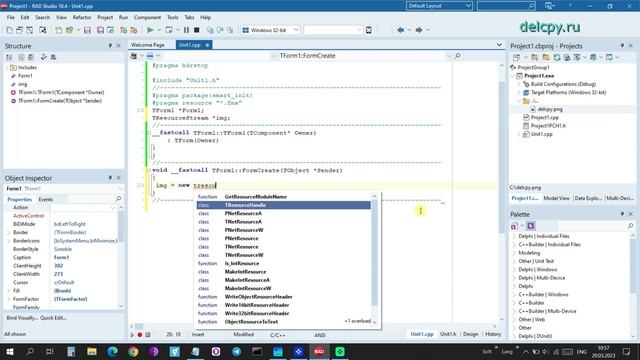
Task: Open the device settings icon beside target combo
Action: pyautogui.click(x=369, y=30)
